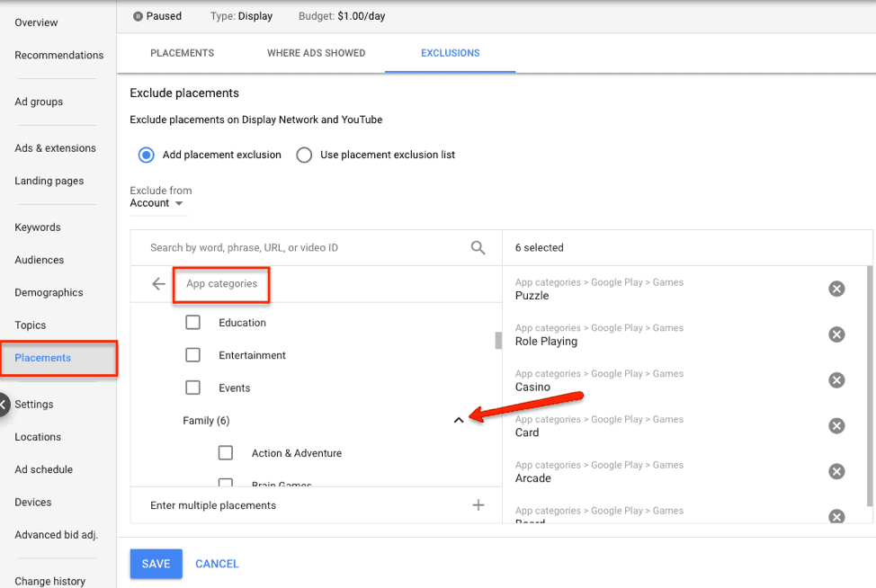Click the Cancel button
Viewport: 876px width, 588px height.
click(x=217, y=564)
